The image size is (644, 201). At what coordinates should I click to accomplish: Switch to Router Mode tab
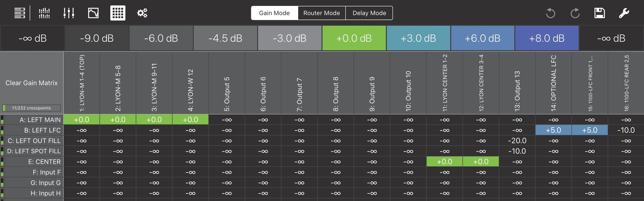[321, 13]
